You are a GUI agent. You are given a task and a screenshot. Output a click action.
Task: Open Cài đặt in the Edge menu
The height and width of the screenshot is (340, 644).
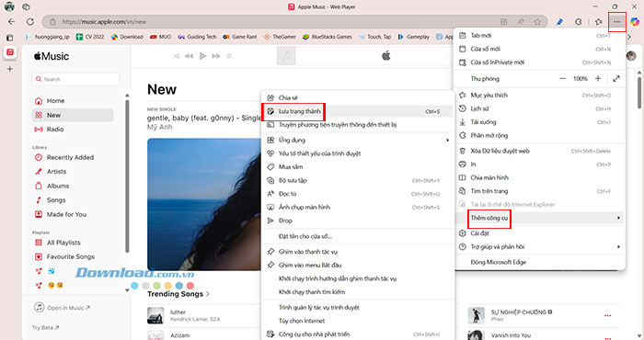point(540,233)
